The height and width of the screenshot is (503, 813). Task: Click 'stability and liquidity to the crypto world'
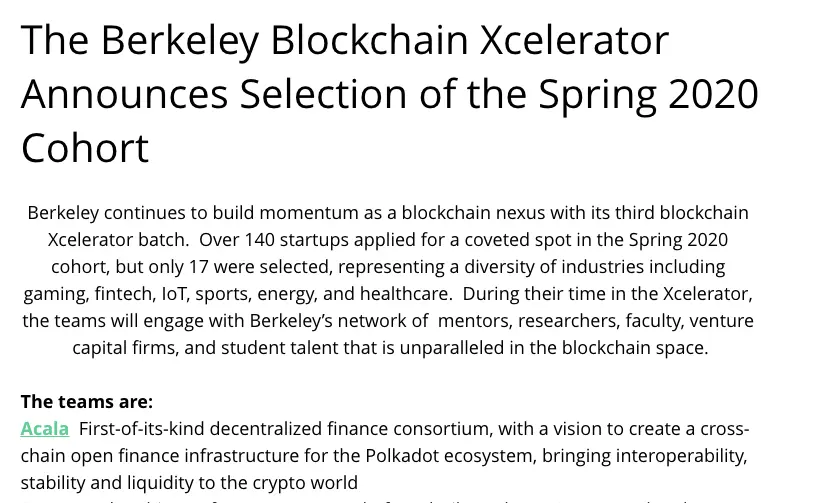click(188, 483)
